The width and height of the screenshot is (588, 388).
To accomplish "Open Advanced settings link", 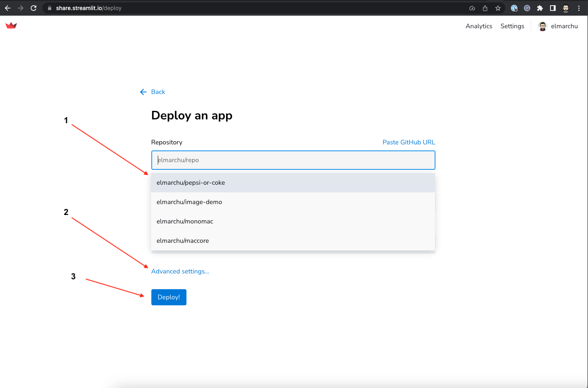I will pos(180,271).
